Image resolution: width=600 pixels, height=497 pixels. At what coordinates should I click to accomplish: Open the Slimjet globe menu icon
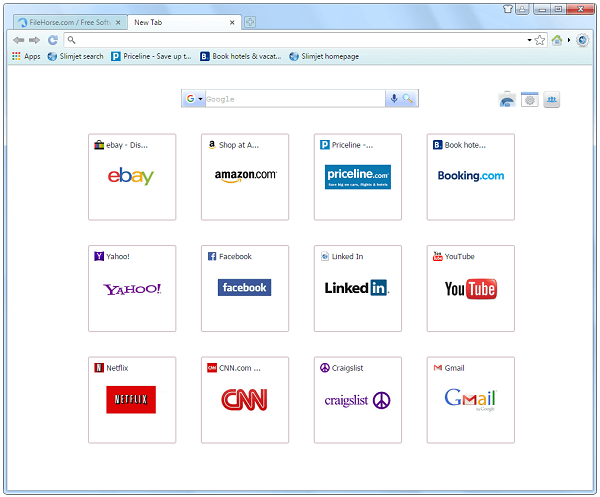tap(582, 40)
